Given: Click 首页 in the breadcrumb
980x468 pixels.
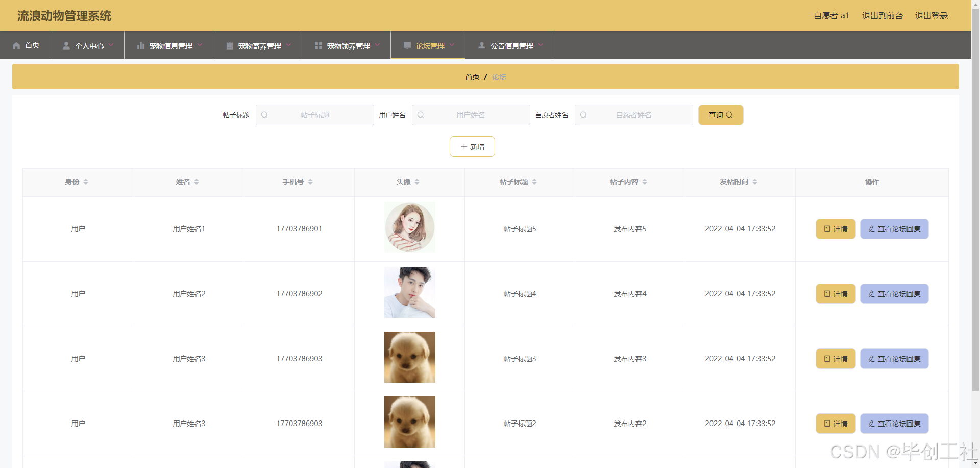Looking at the screenshot, I should click(x=472, y=77).
